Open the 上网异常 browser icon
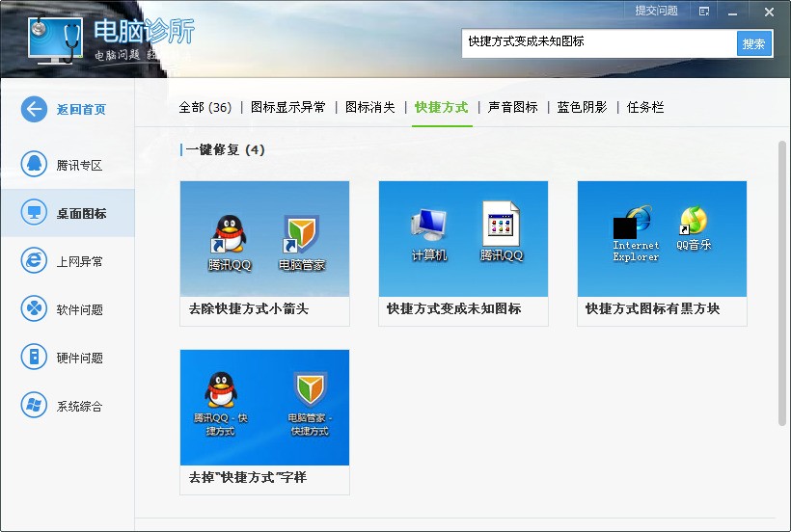The height and width of the screenshot is (532, 791). pyautogui.click(x=34, y=261)
